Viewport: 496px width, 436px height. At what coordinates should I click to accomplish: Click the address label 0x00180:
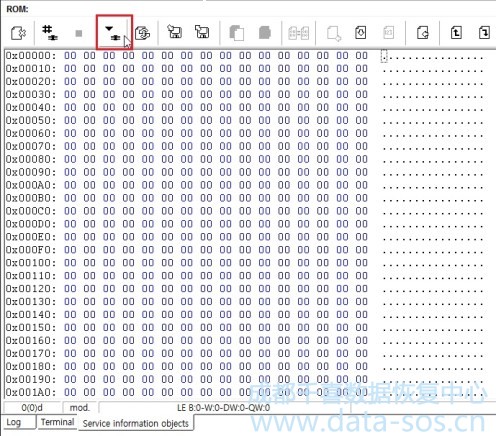[x=31, y=367]
